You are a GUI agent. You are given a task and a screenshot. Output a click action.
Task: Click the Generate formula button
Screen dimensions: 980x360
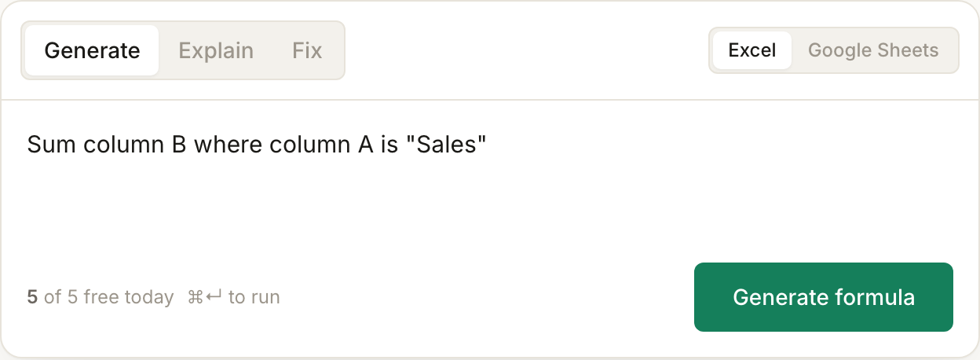(x=824, y=297)
